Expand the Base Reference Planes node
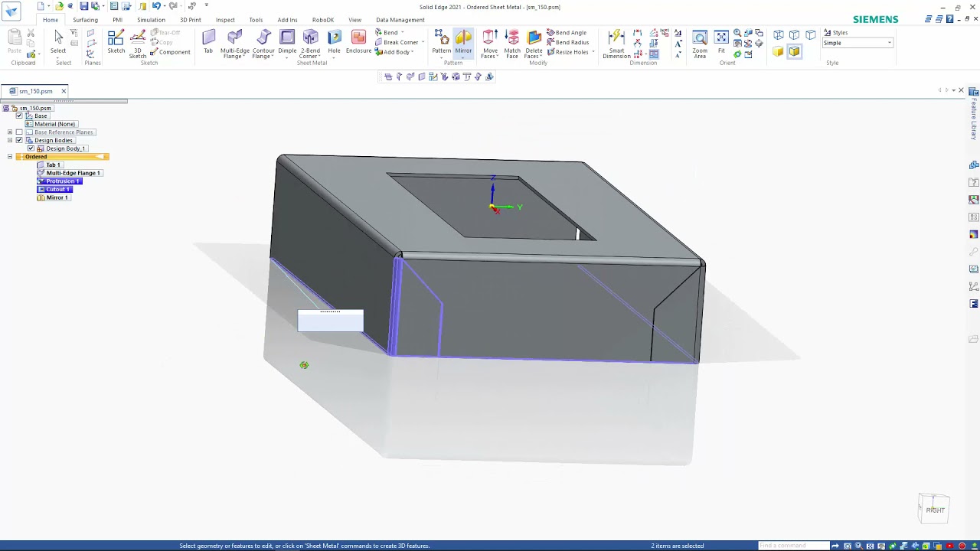The width and height of the screenshot is (980, 551). coord(10,132)
